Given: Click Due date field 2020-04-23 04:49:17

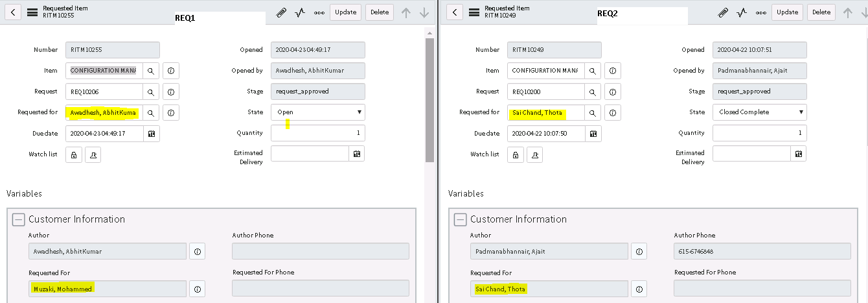Looking at the screenshot, I should [x=104, y=133].
